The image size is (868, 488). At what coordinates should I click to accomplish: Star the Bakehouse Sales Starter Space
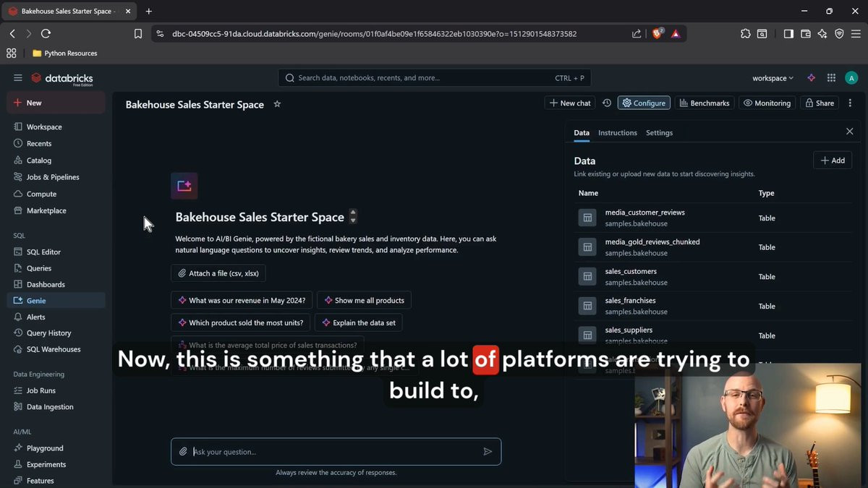[x=277, y=104]
